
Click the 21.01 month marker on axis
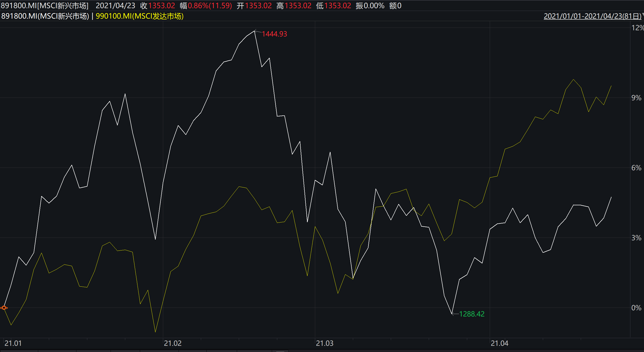click(x=13, y=343)
